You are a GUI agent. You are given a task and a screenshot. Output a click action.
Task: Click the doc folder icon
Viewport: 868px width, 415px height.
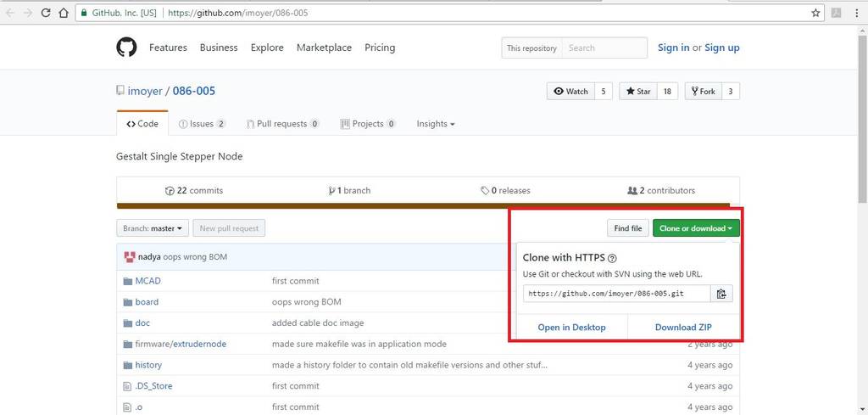[128, 323]
